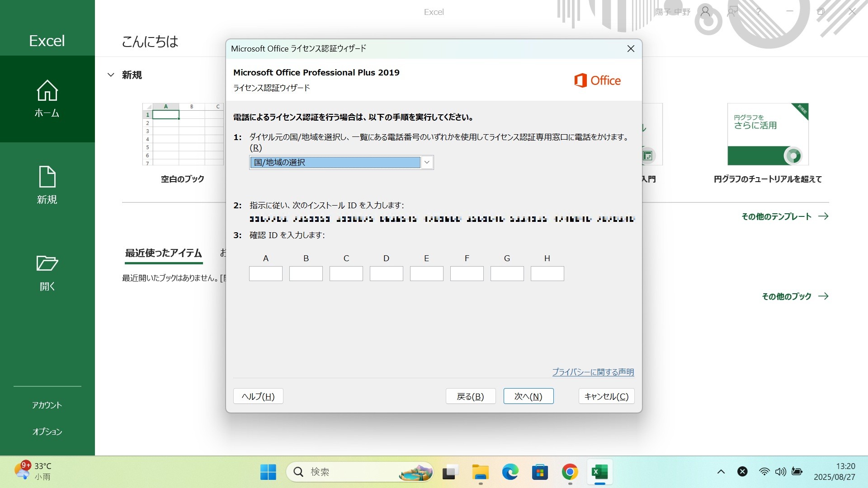This screenshot has height=488, width=868.
Task: Open the ヘルプ(H) button
Action: coord(258,396)
